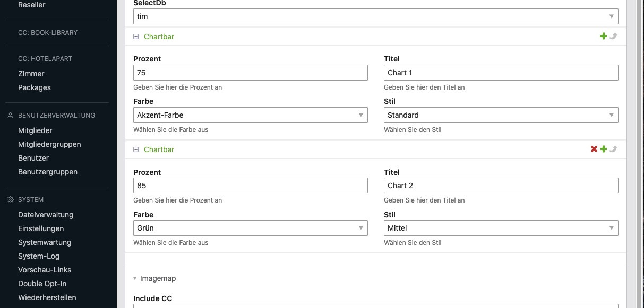Open Zimmer under CC: Hotelapart
This screenshot has width=644, height=308.
31,74
